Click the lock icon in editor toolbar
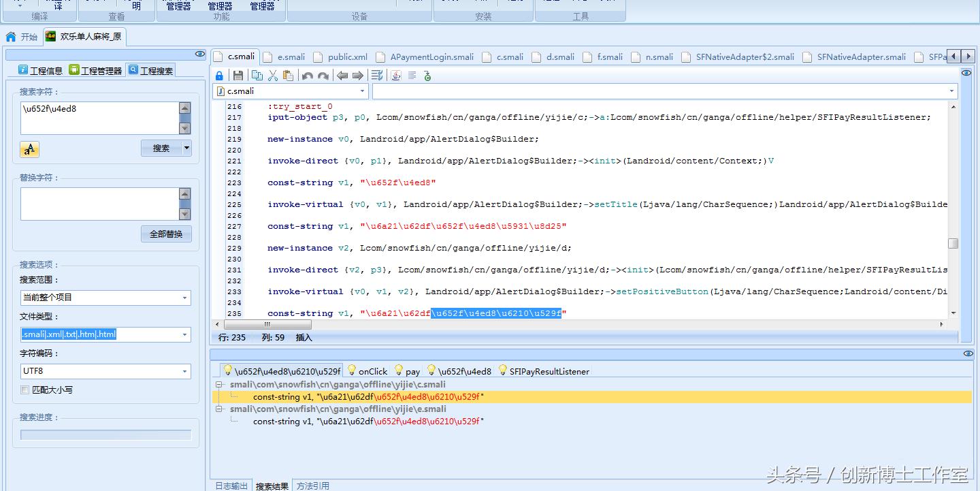Image resolution: width=980 pixels, height=491 pixels. [219, 76]
